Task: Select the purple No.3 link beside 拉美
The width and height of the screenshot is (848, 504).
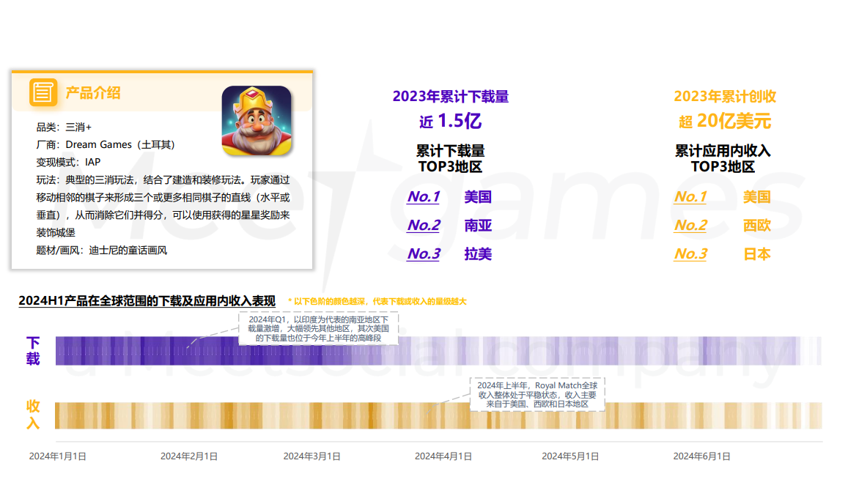Action: coord(424,254)
